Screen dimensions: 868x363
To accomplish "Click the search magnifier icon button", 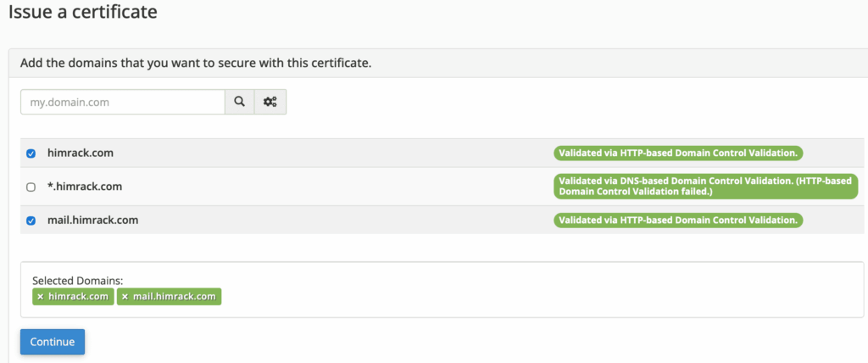I will 239,102.
